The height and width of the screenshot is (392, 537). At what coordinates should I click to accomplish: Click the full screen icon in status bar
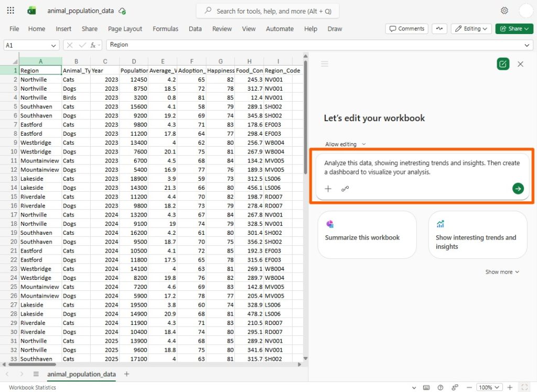[524, 387]
